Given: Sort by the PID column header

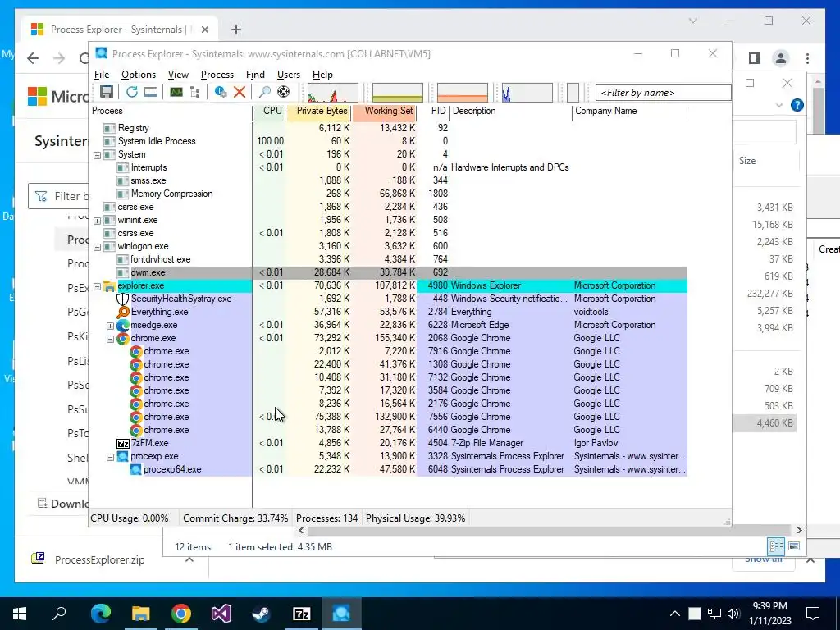Looking at the screenshot, I should (434, 111).
